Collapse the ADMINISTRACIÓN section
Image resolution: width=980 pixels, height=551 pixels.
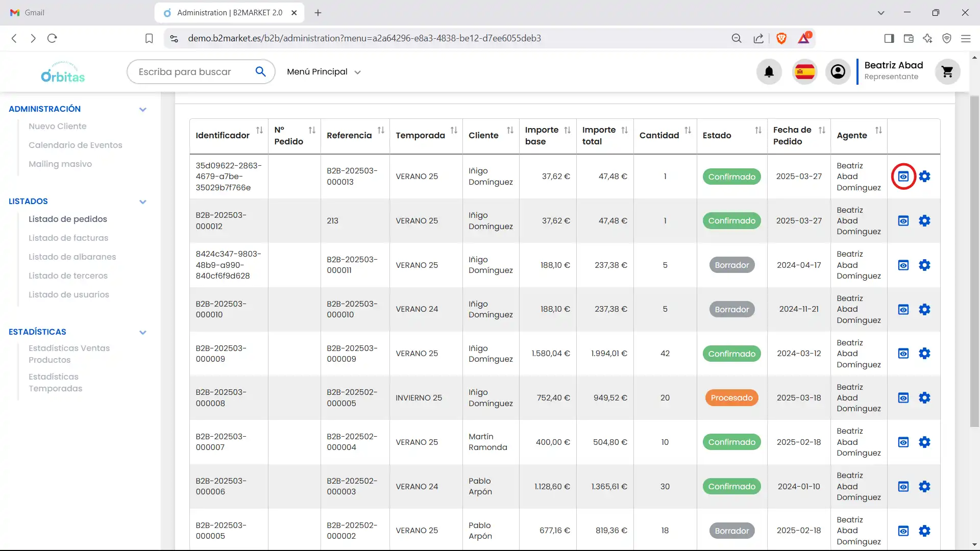pos(143,109)
